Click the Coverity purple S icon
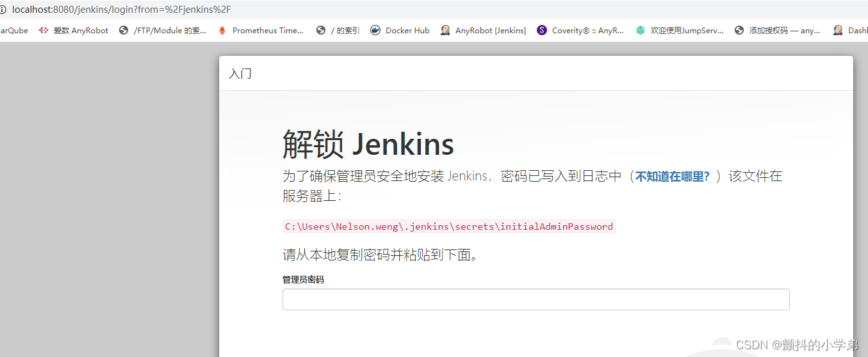The width and height of the screenshot is (868, 357). click(x=542, y=30)
